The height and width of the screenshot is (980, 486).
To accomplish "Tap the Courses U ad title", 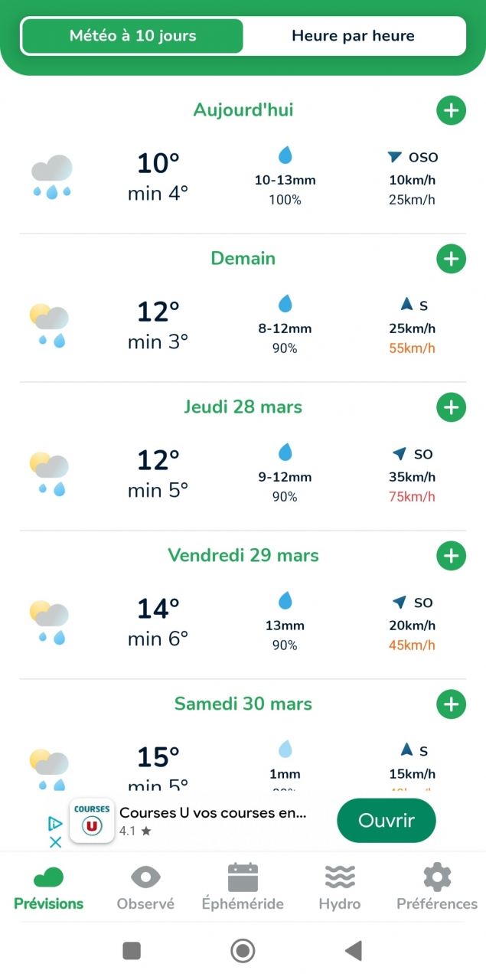I will pyautogui.click(x=213, y=813).
